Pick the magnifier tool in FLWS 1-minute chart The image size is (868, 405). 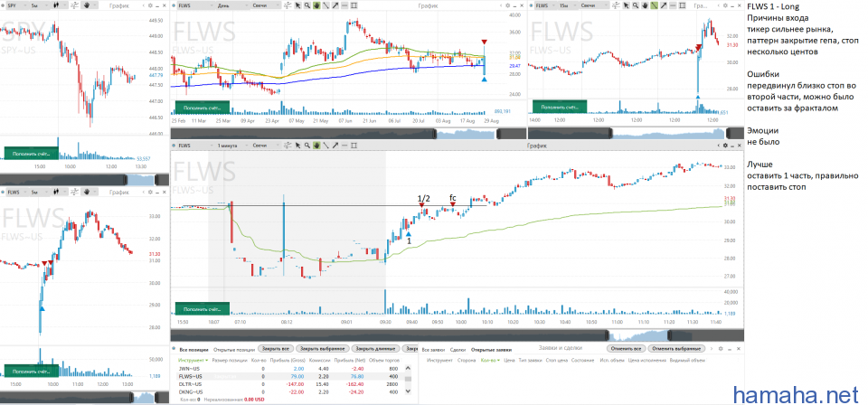click(x=307, y=146)
